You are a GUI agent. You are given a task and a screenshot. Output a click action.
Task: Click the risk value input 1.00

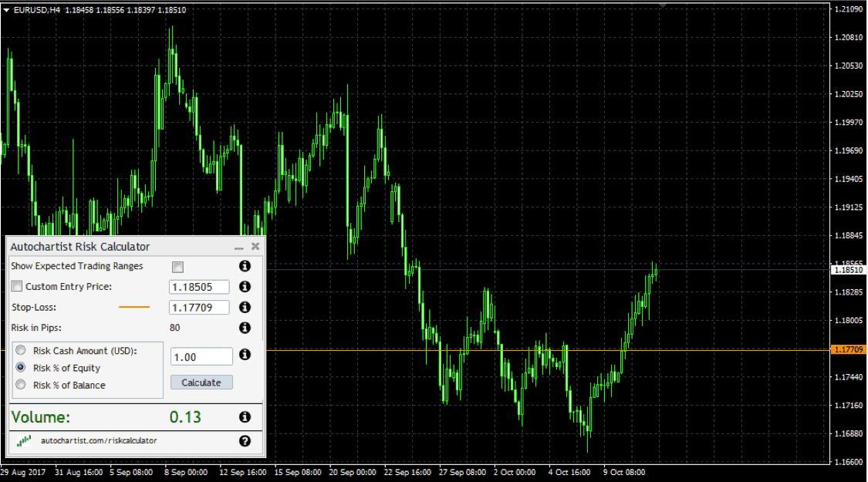(x=201, y=357)
